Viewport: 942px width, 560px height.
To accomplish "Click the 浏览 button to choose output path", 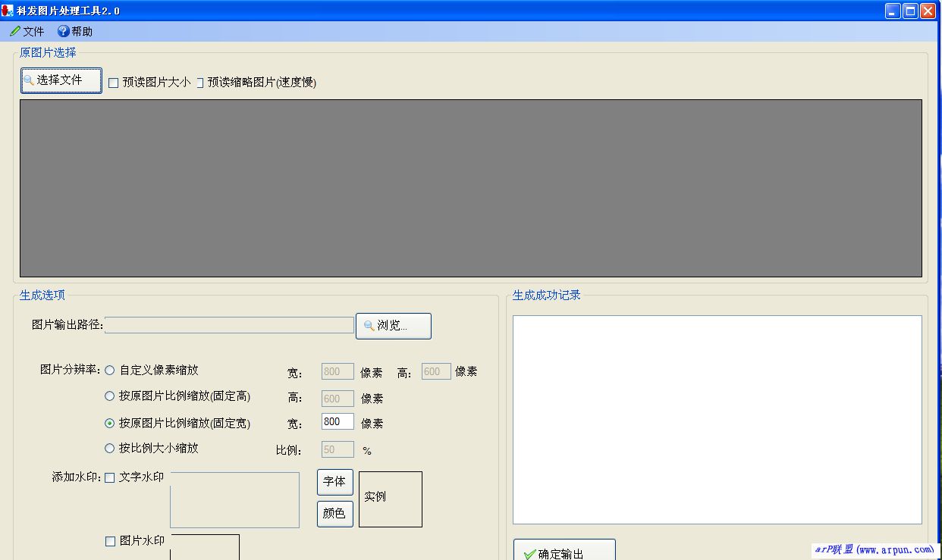I will 393,326.
